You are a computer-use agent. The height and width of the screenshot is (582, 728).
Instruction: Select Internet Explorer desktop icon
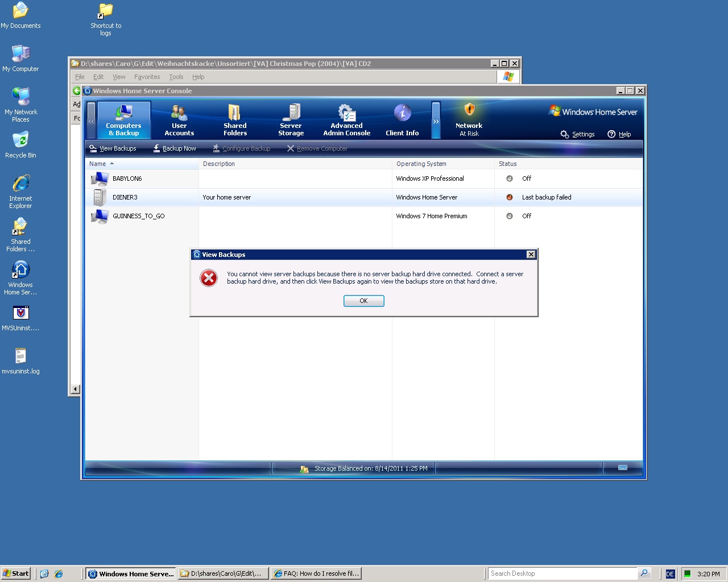point(20,192)
